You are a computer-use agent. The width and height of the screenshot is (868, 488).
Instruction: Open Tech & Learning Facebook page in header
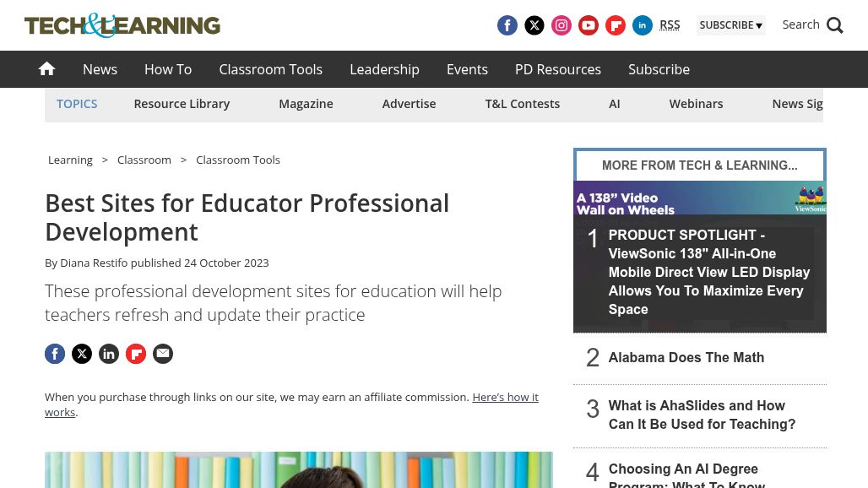coord(507,25)
